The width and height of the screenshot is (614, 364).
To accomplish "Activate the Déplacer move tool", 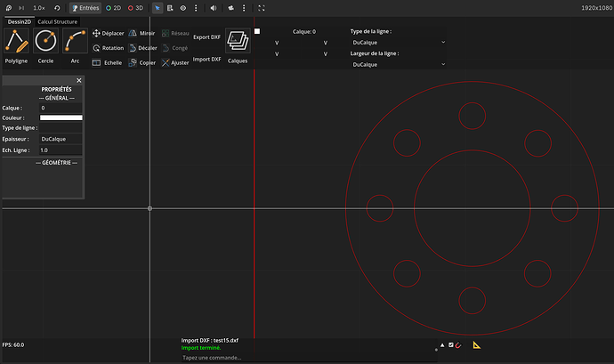I will [x=108, y=33].
